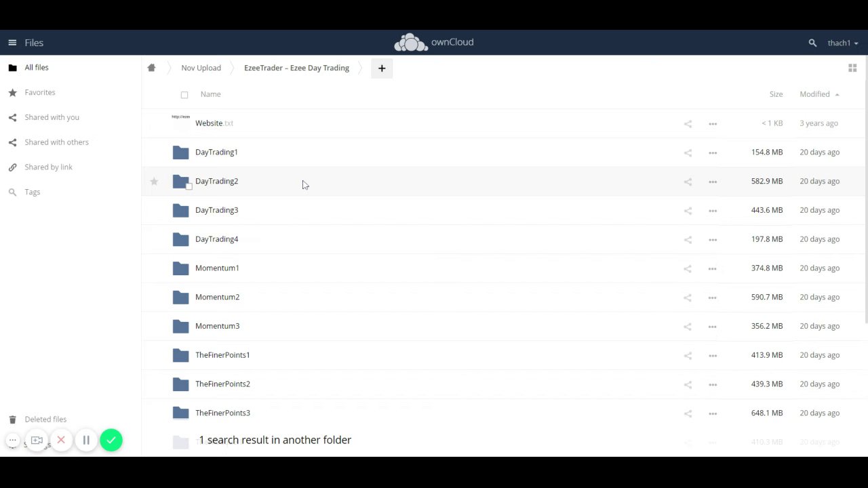This screenshot has width=868, height=488.
Task: Open recorder options ellipsis button
Action: point(12,441)
